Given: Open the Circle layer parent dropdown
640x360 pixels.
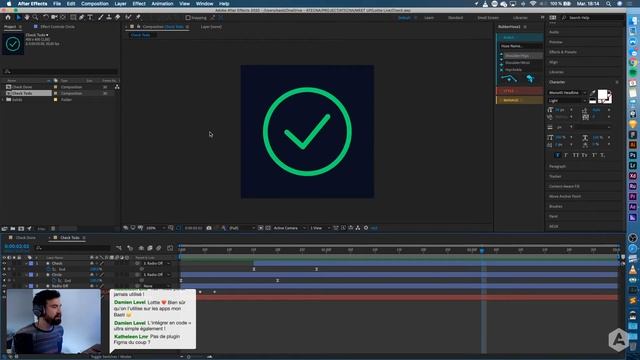Looking at the screenshot, I should click(156, 275).
